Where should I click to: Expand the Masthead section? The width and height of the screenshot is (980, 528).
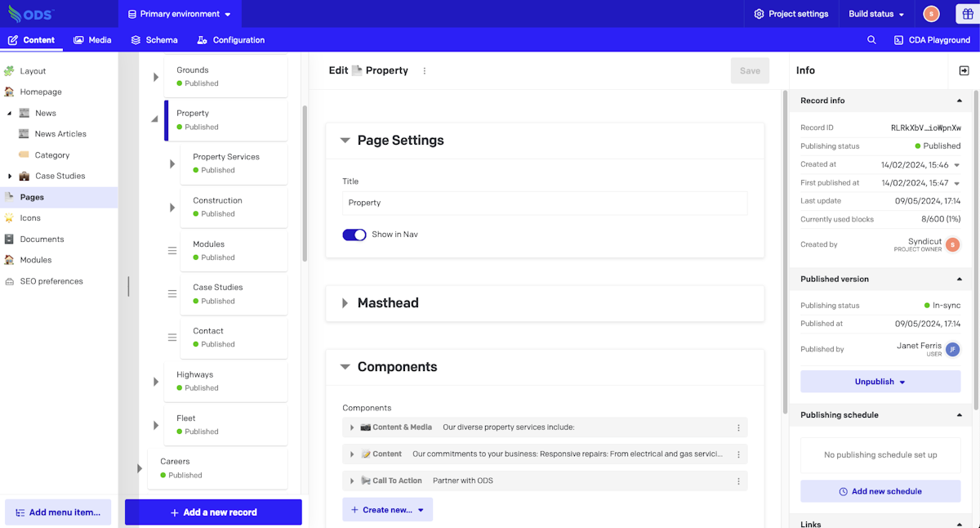coord(345,303)
